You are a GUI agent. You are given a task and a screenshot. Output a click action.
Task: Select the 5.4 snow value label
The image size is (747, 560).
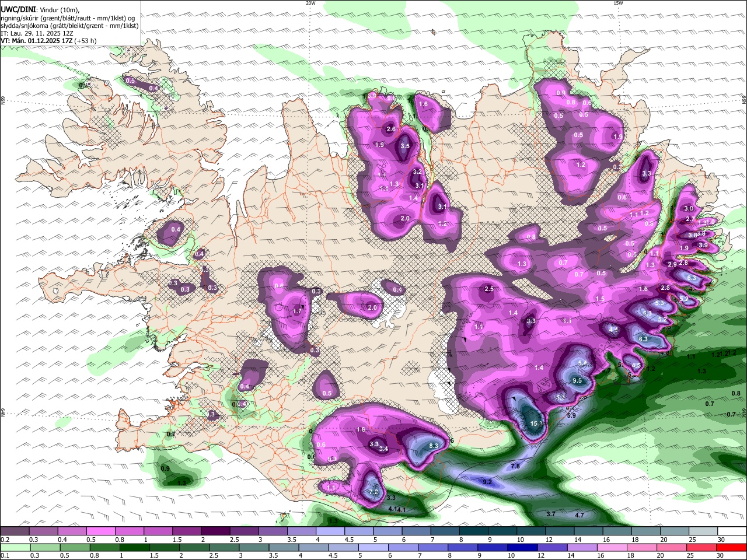(x=582, y=363)
